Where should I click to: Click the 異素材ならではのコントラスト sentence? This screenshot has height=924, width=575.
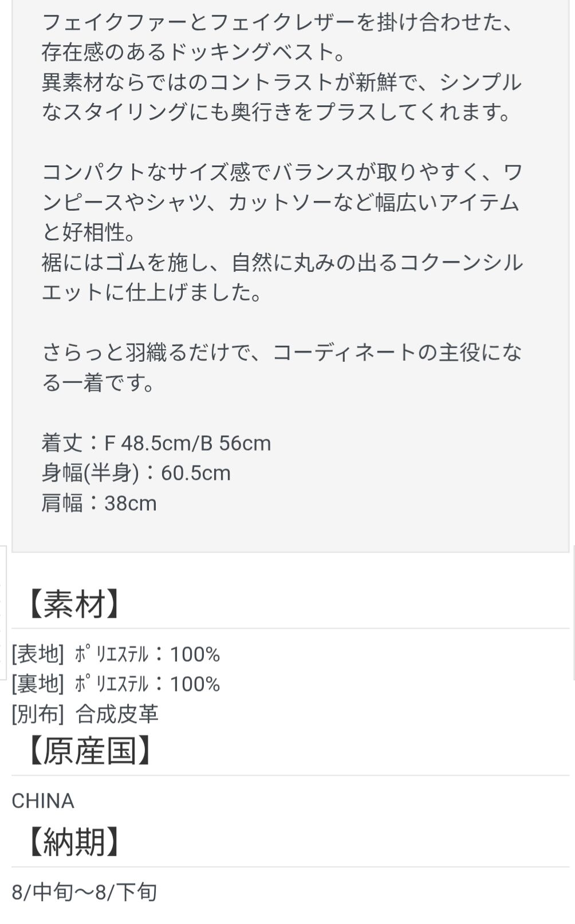[282, 82]
